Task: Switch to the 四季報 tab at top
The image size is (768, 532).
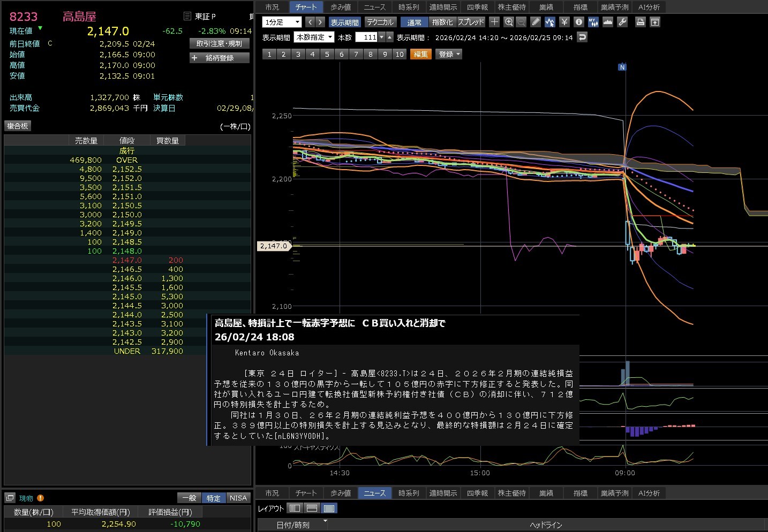Action: pos(477,7)
